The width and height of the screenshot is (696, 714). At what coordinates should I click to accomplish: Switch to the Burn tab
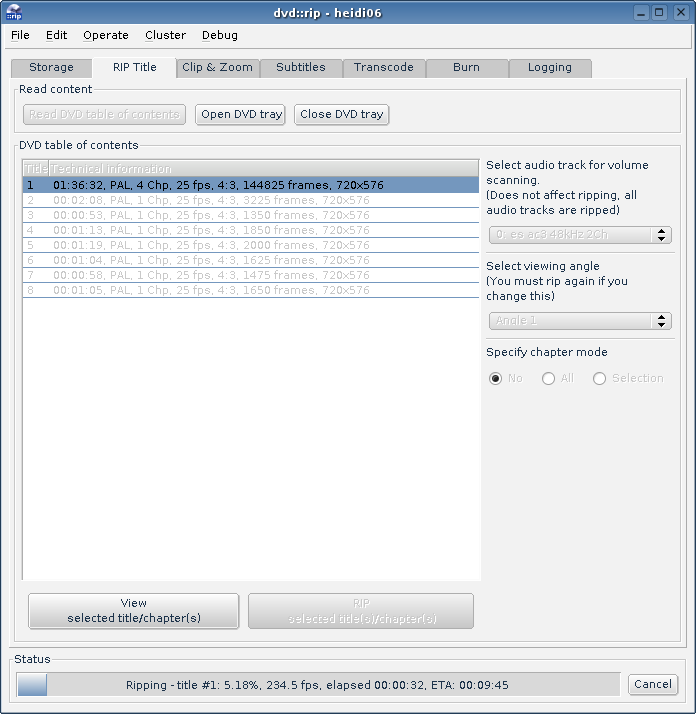pyautogui.click(x=466, y=67)
